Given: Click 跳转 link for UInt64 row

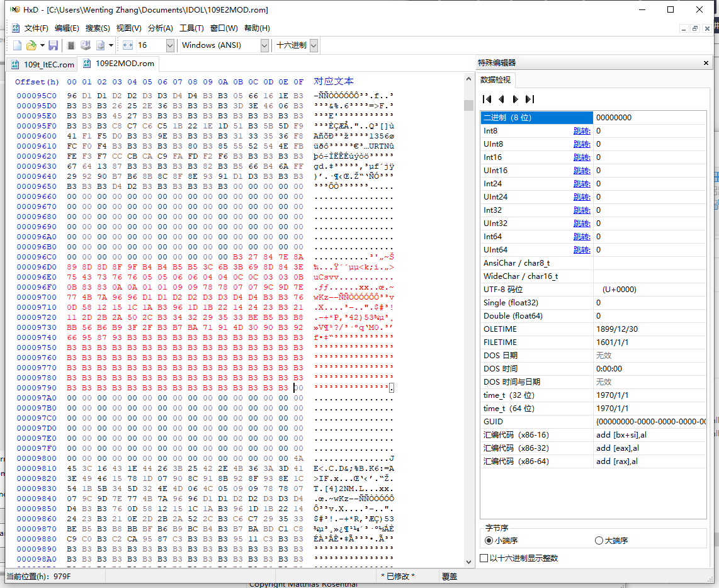Looking at the screenshot, I should pyautogui.click(x=582, y=250).
